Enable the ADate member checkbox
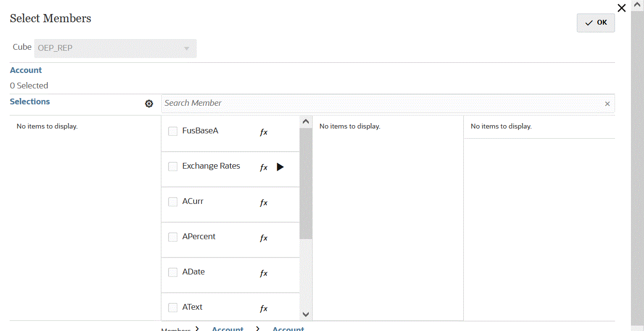The width and height of the screenshot is (644, 331). [173, 273]
